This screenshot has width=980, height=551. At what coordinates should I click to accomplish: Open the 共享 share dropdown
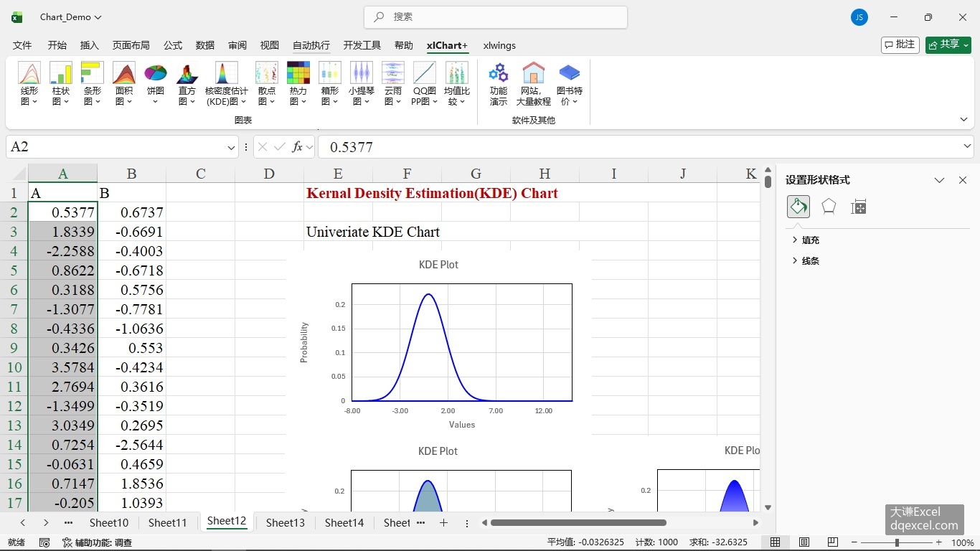[948, 44]
